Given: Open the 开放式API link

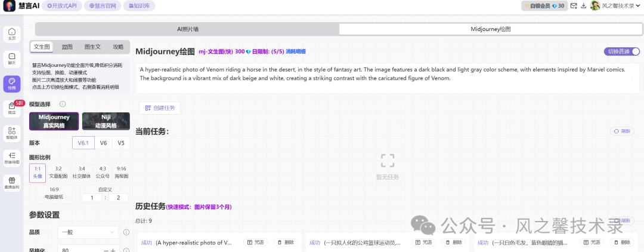Looking at the screenshot, I should tap(61, 6).
